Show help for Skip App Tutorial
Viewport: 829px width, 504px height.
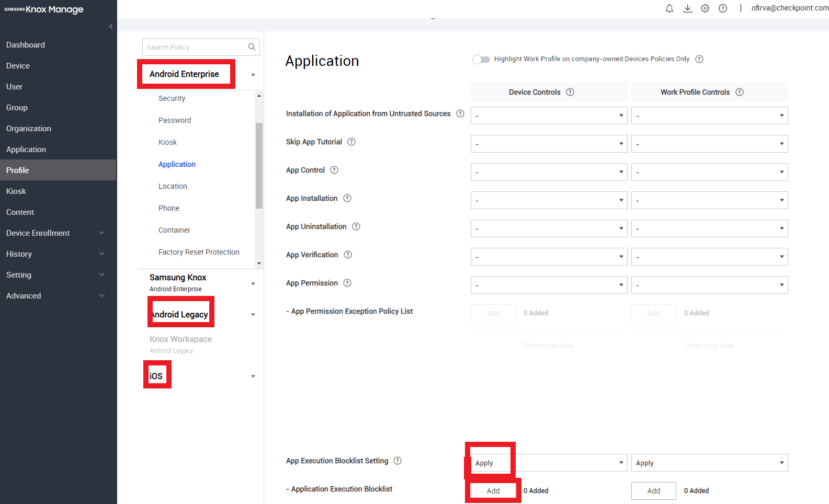pyautogui.click(x=351, y=142)
